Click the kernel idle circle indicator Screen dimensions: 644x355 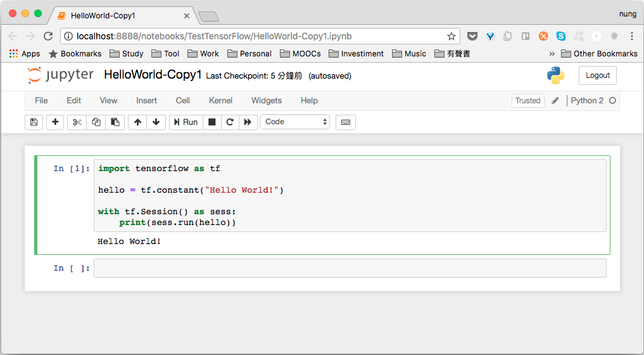pos(612,101)
